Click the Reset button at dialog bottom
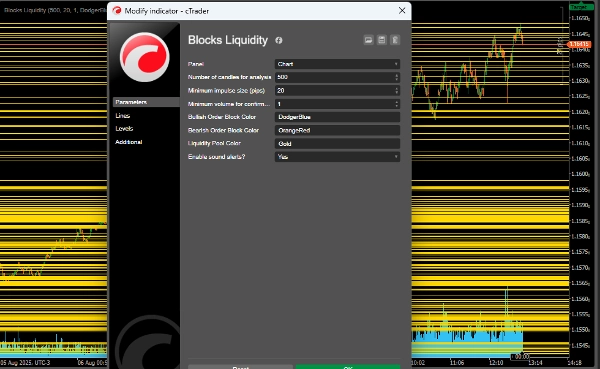This screenshot has height=369, width=600. [240, 367]
